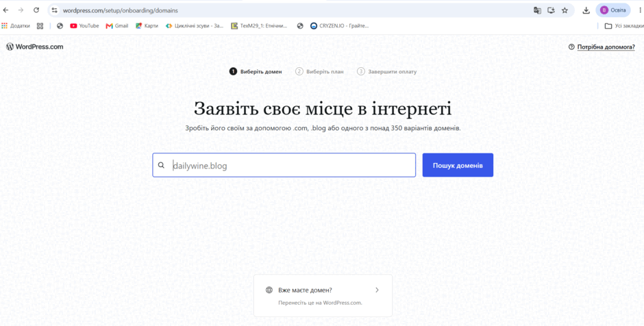Click the help question mark icon
The height and width of the screenshot is (326, 644).
[x=571, y=47]
